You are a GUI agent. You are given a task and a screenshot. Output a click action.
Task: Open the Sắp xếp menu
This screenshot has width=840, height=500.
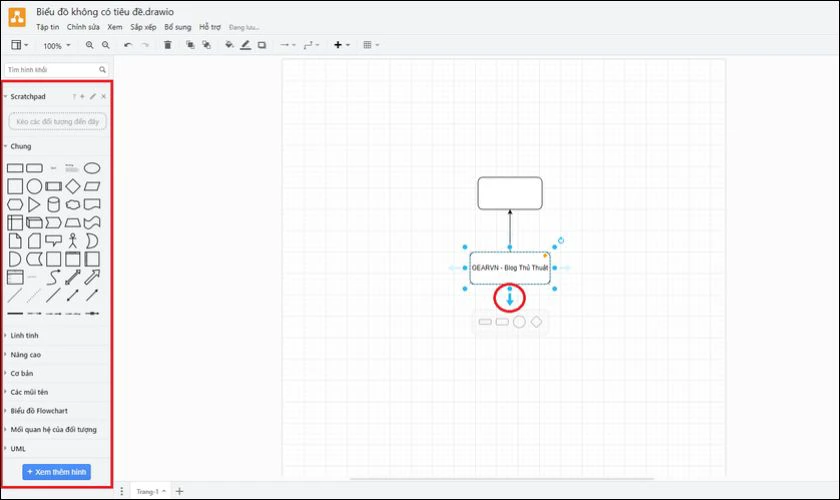[x=143, y=27]
